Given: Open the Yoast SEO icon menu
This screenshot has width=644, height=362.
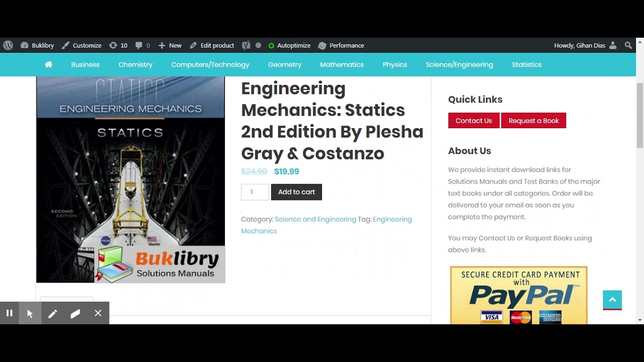Looking at the screenshot, I should tap(246, 45).
